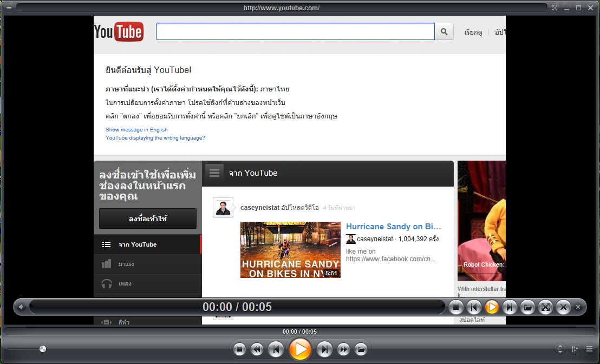Viewport: 600px width, 364px height.
Task: Click the Hurricane Sandy on Bi... video title
Action: 393,227
